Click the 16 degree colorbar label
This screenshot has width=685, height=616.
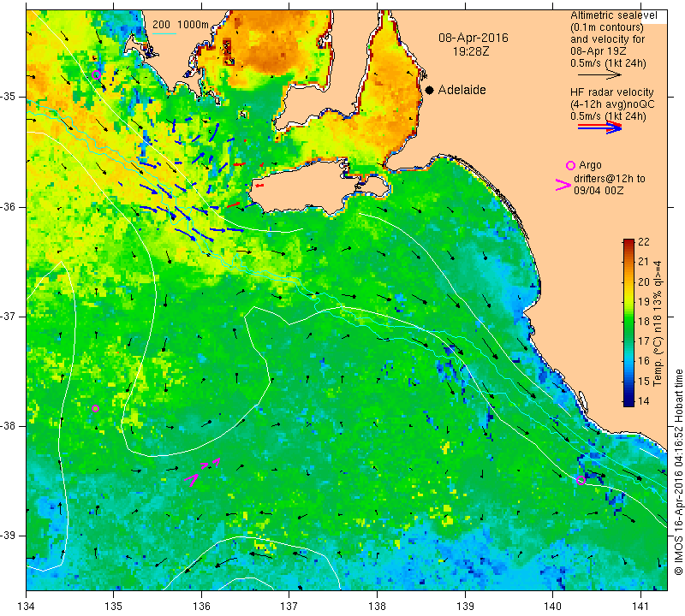(644, 361)
